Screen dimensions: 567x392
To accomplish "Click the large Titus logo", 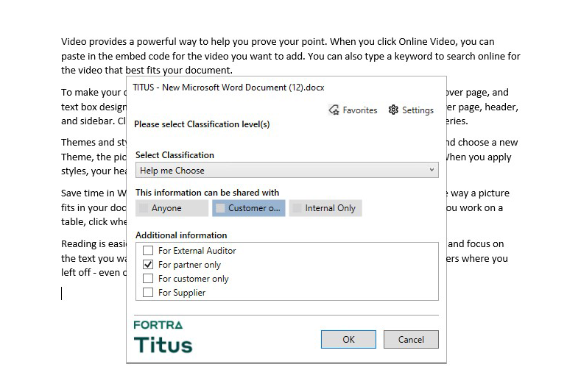I will click(163, 344).
